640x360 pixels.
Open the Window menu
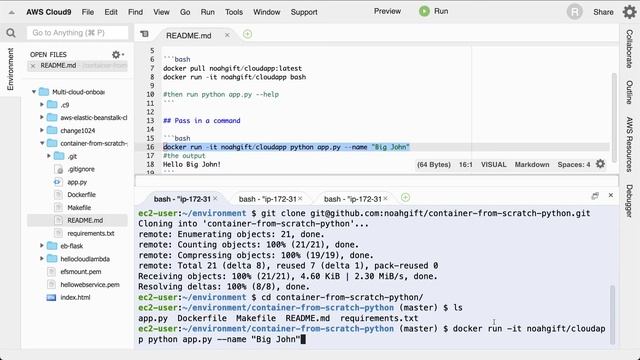coord(267,12)
